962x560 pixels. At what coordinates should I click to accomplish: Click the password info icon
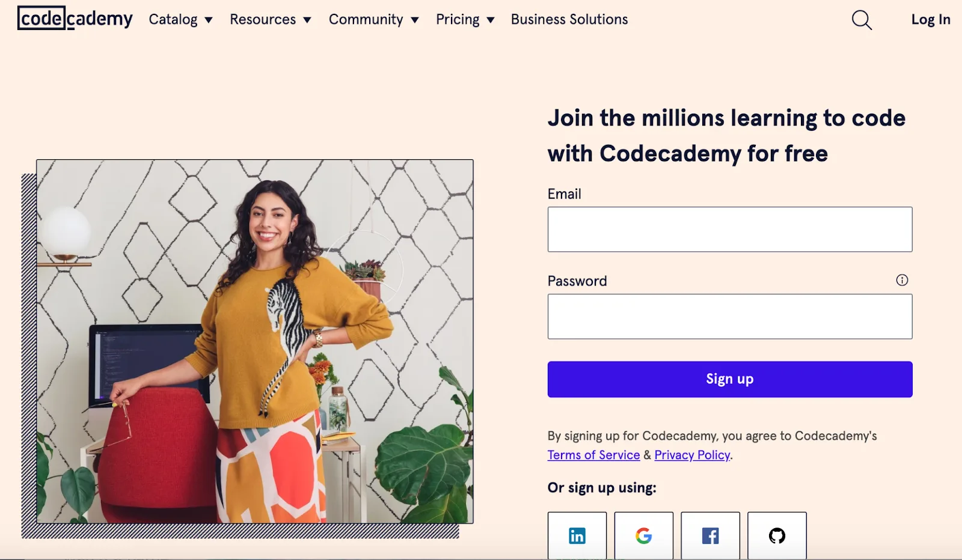click(x=902, y=280)
